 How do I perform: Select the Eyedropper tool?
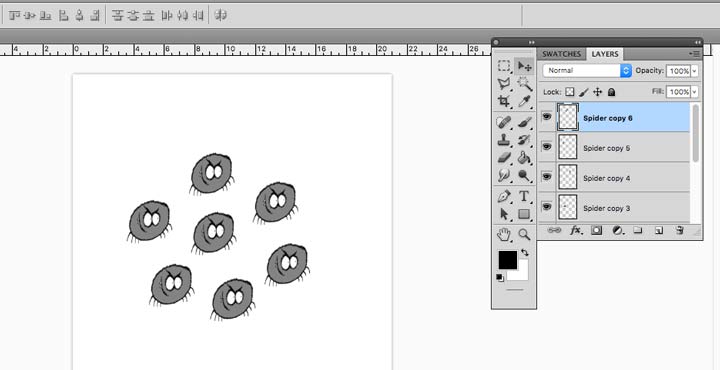[x=524, y=101]
